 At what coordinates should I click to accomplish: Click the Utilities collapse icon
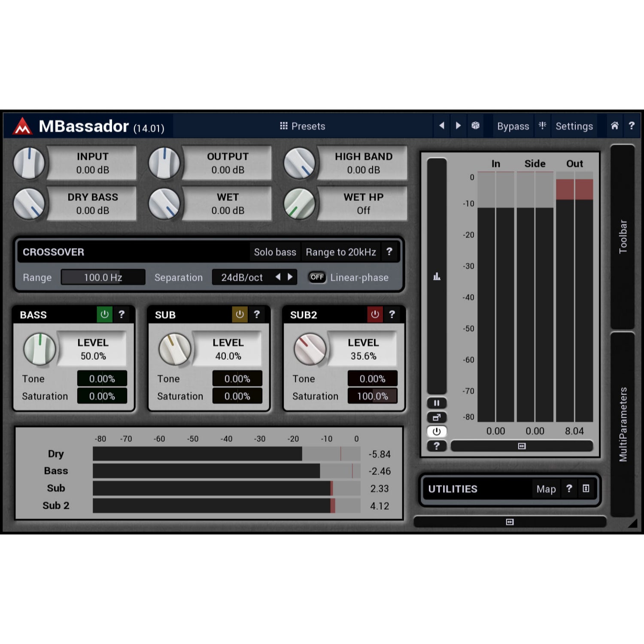coord(586,489)
